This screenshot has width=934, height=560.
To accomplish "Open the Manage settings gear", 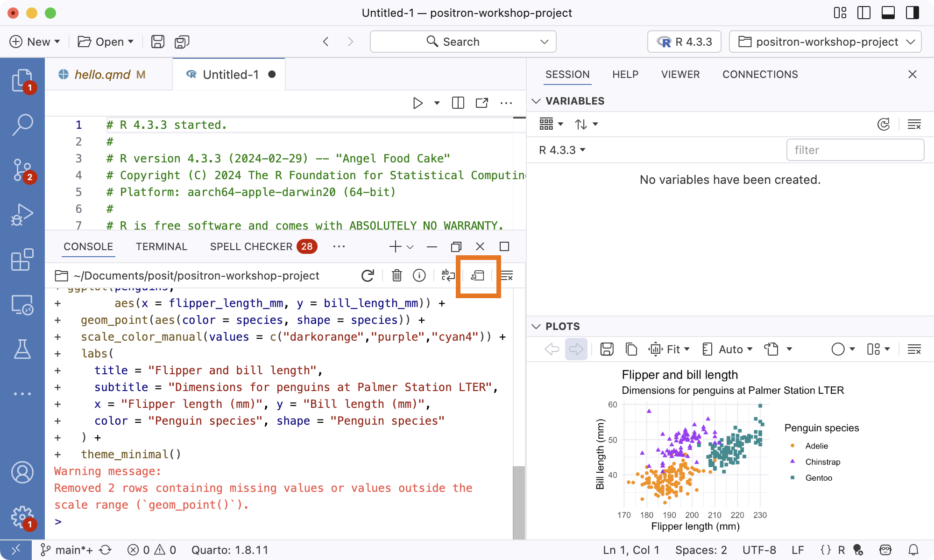I will click(22, 517).
